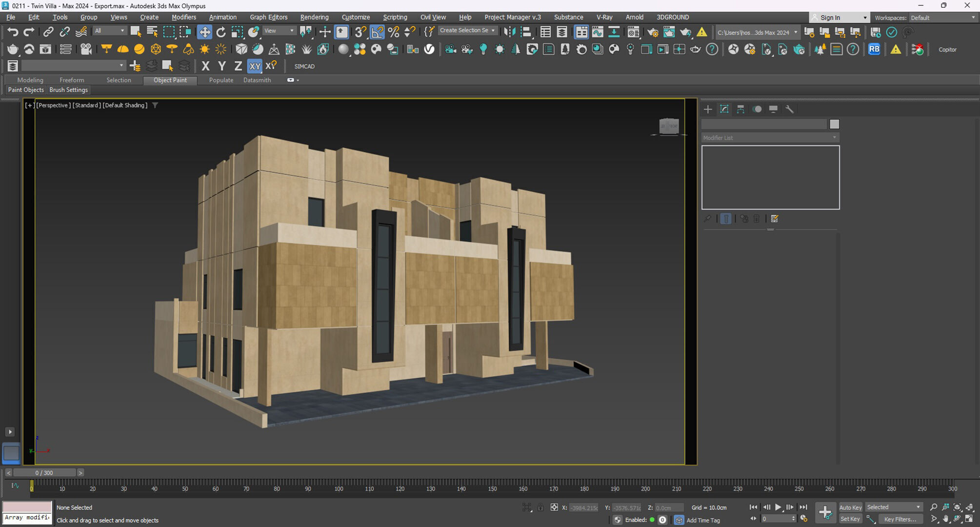Open the Modify command panel tab
980x527 pixels.
[x=724, y=109]
